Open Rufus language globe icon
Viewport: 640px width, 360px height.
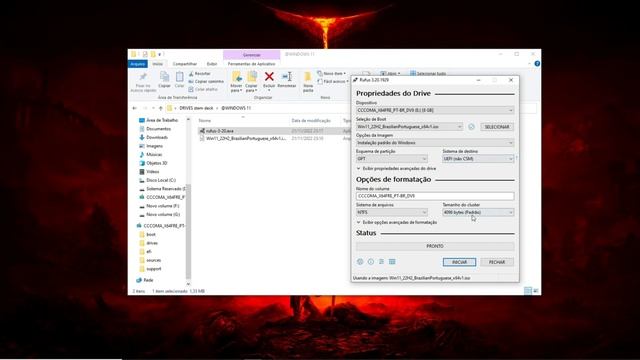(360, 262)
